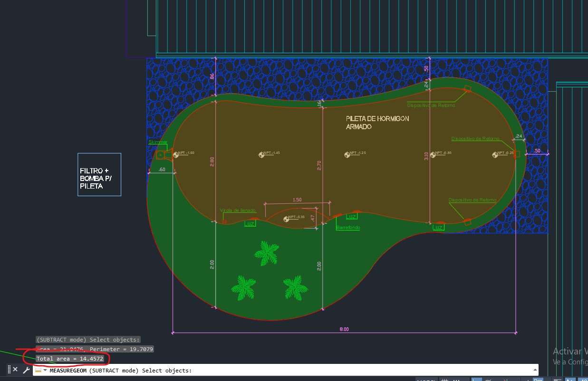Select the NPT -1.60 level marker
Viewport: 588px width, 381px height.
[175, 154]
